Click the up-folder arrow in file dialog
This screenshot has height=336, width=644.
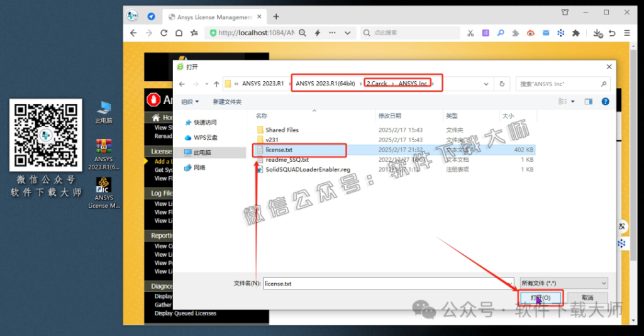[216, 84]
